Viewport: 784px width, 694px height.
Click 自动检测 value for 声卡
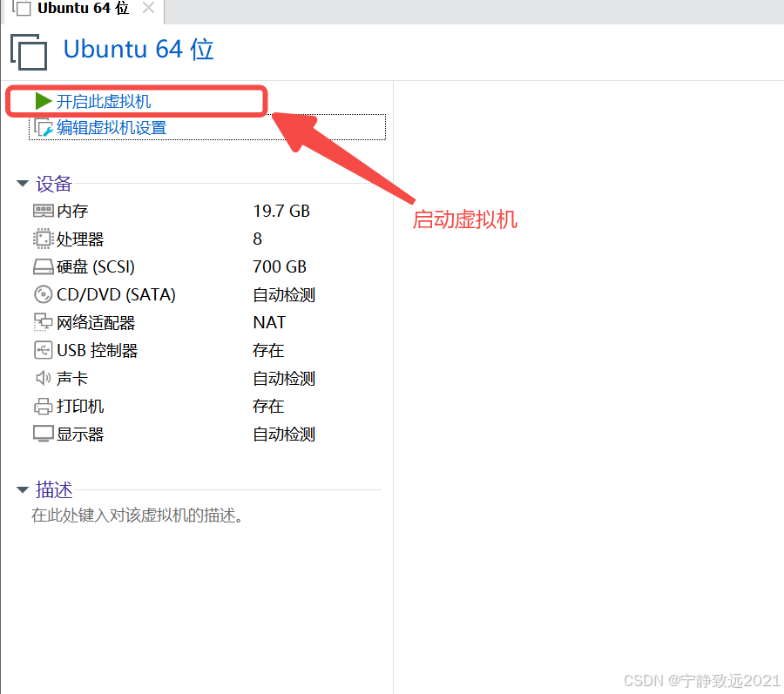[284, 378]
